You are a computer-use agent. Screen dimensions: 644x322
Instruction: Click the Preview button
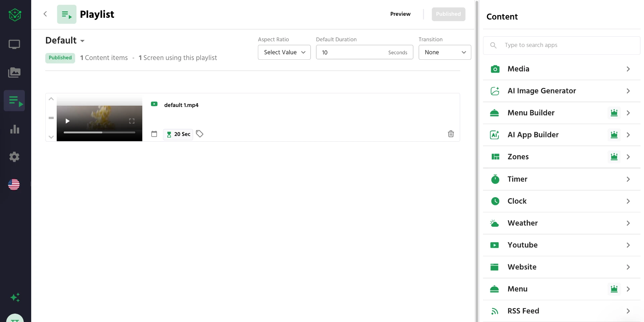click(x=400, y=14)
